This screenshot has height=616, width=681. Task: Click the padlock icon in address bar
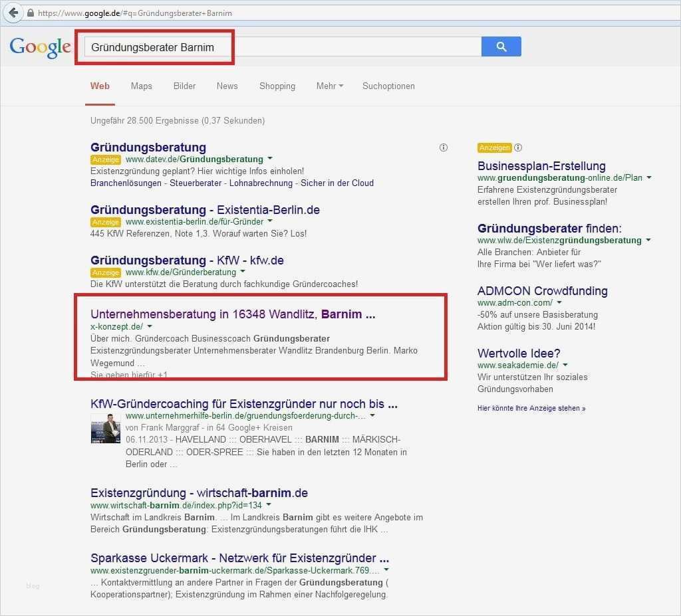[31, 13]
